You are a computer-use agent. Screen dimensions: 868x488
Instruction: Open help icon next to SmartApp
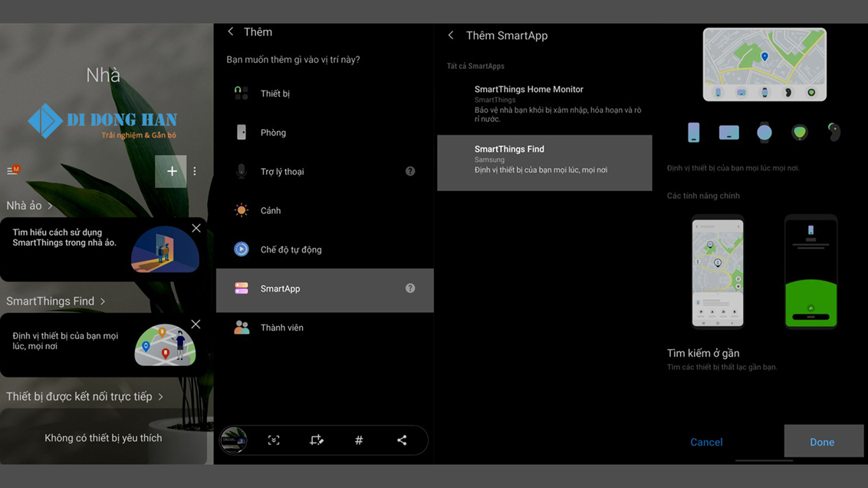(410, 288)
